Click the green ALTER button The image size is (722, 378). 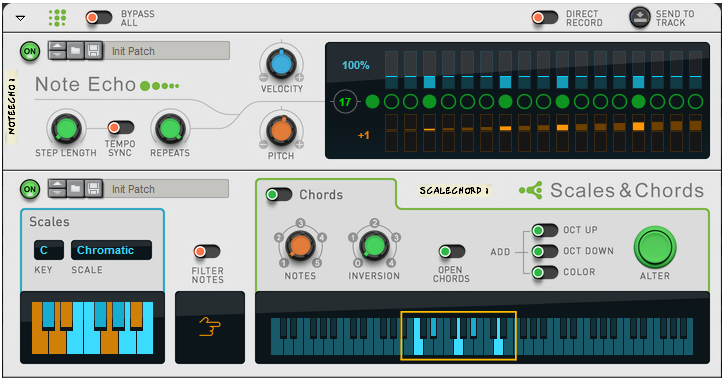(655, 247)
